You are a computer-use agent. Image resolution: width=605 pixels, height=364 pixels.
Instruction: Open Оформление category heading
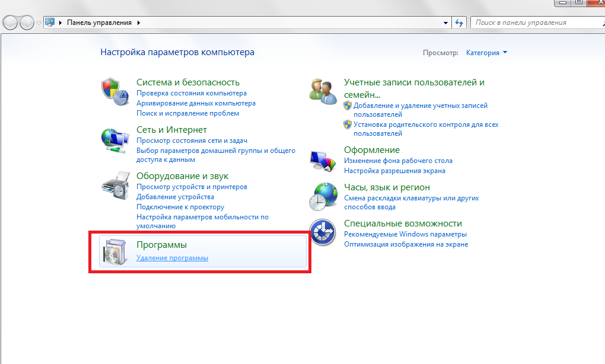point(371,150)
